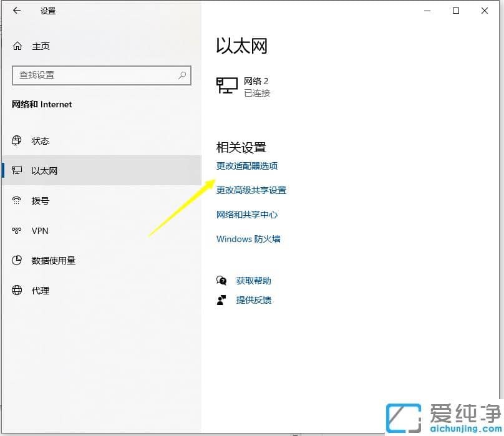Click the 提供反馈 text link
Screen dimensions: 504x436
pyautogui.click(x=253, y=300)
